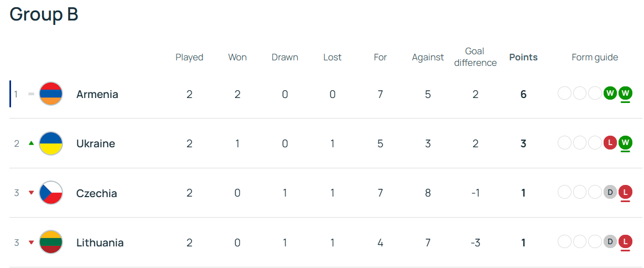Viewport: 644px width, 268px height.
Task: Click the Armenia flag icon
Action: point(51,94)
